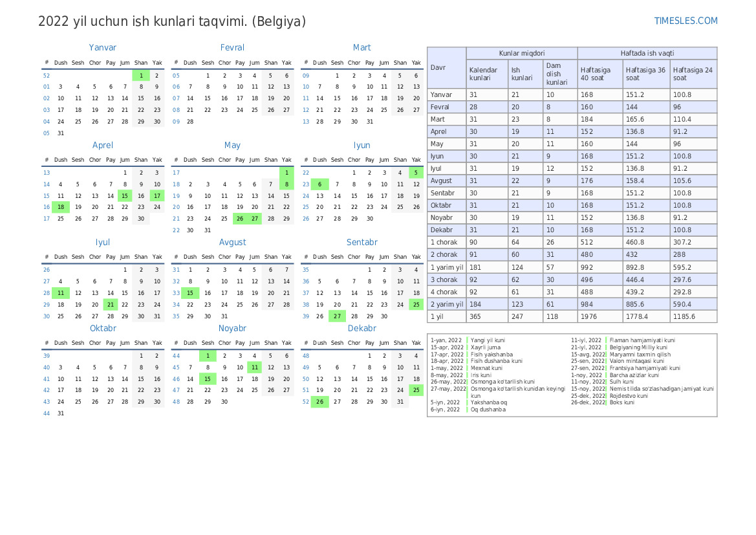Open the TIMESLES.COM link
756x535 pixels.
686,21
